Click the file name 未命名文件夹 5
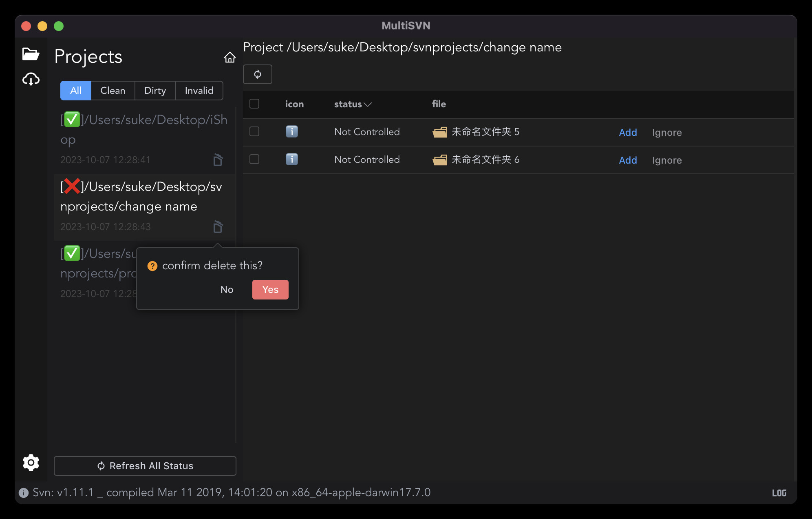This screenshot has height=519, width=812. point(485,132)
